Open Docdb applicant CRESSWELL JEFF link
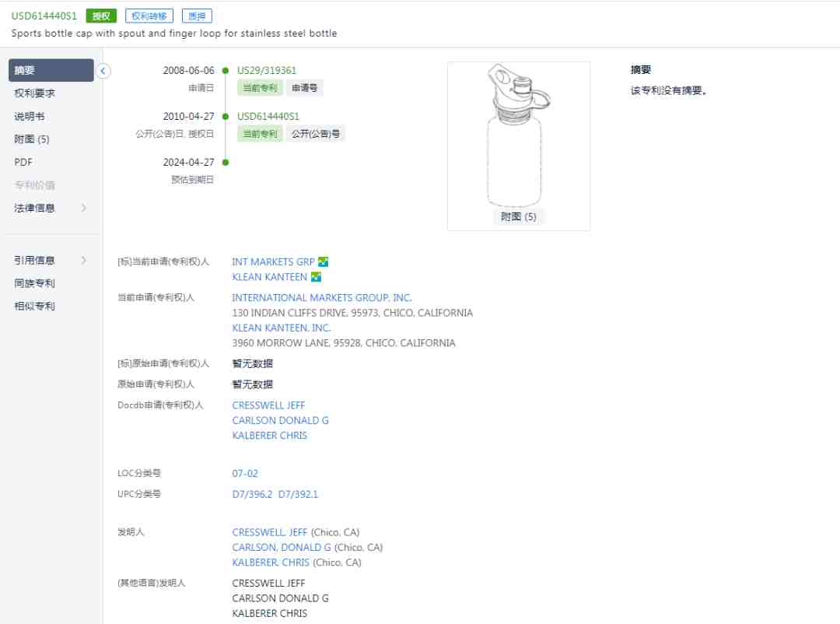Viewport: 840px width, 624px height. pyautogui.click(x=268, y=405)
